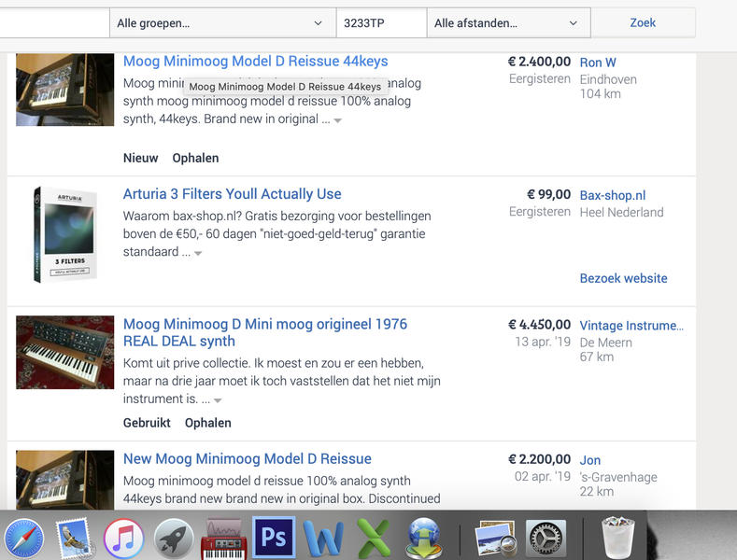Open Preview app in the dock
The image size is (737, 560).
click(496, 539)
